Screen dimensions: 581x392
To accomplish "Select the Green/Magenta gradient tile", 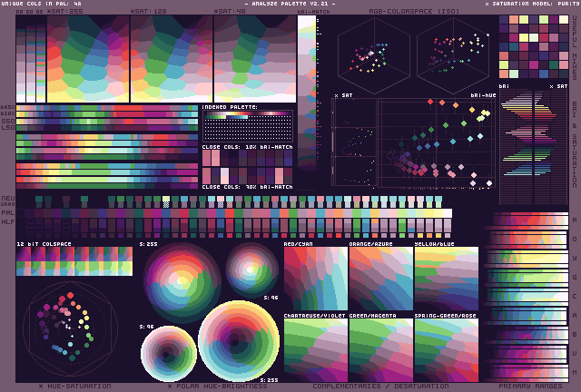I will 380,349.
